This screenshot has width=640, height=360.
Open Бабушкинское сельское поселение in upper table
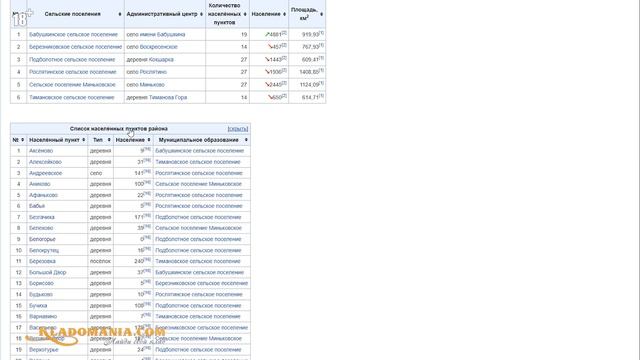73,35
